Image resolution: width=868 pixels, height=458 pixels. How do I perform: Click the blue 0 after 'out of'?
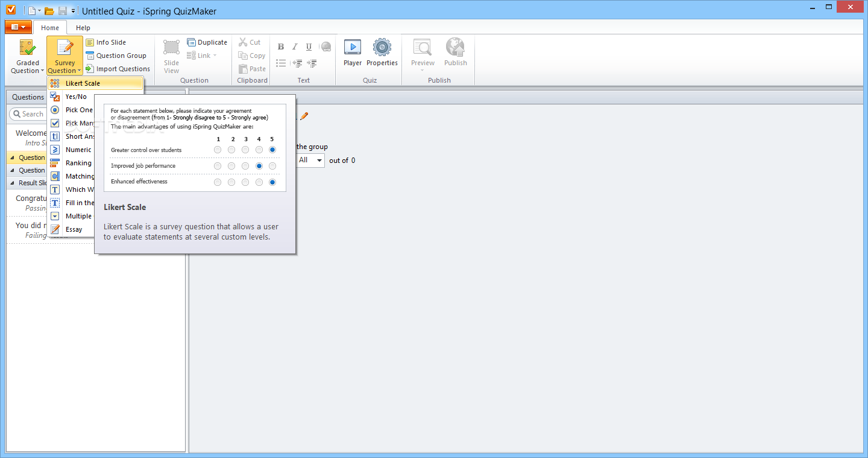coord(353,161)
